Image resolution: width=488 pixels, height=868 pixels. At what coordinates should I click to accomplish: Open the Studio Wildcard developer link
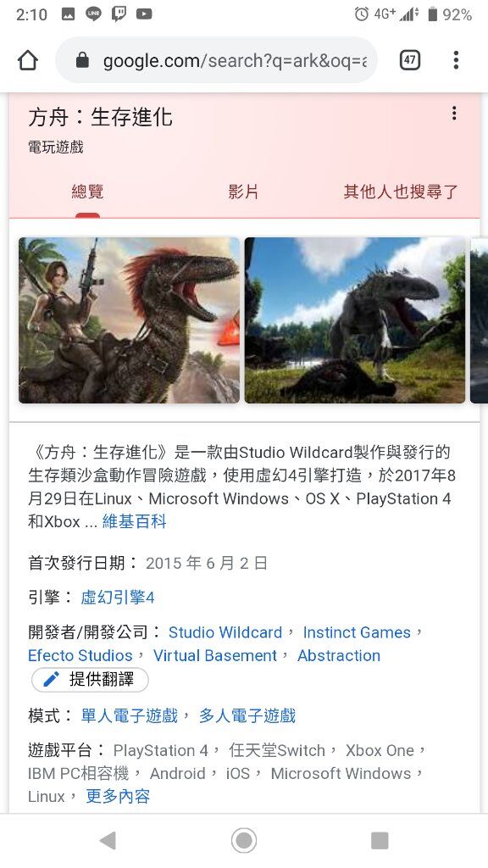coord(225,632)
